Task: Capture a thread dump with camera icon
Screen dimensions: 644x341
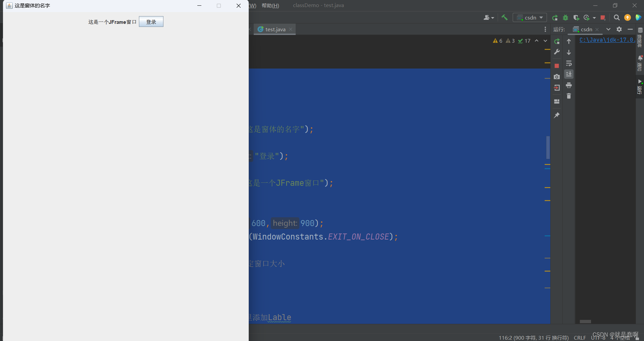Action: pos(557,77)
